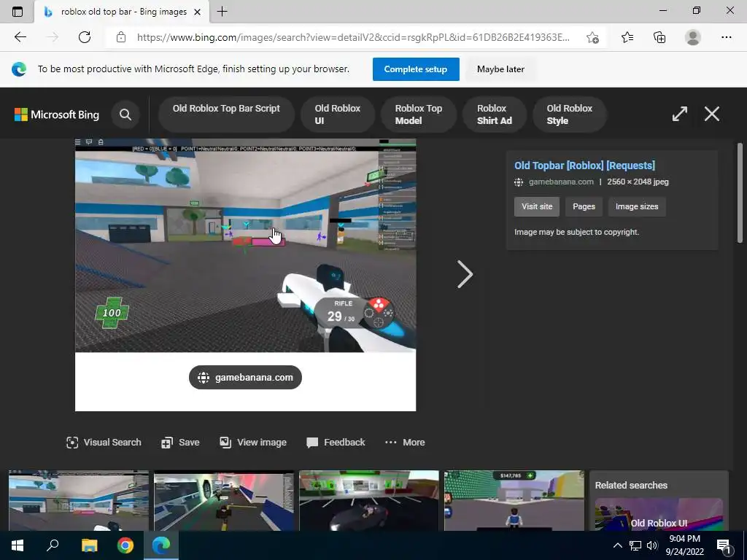Open the network status icon
747x560 pixels.
635,545
